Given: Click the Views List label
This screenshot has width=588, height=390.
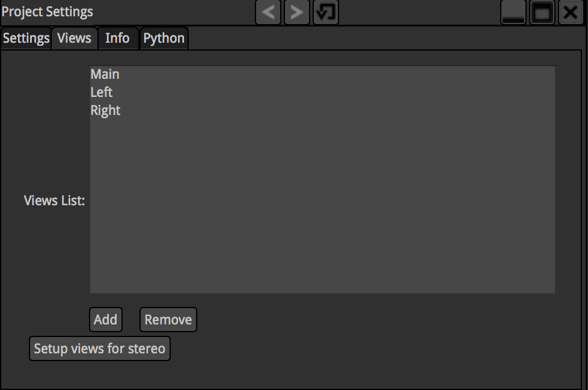Looking at the screenshot, I should tap(54, 200).
